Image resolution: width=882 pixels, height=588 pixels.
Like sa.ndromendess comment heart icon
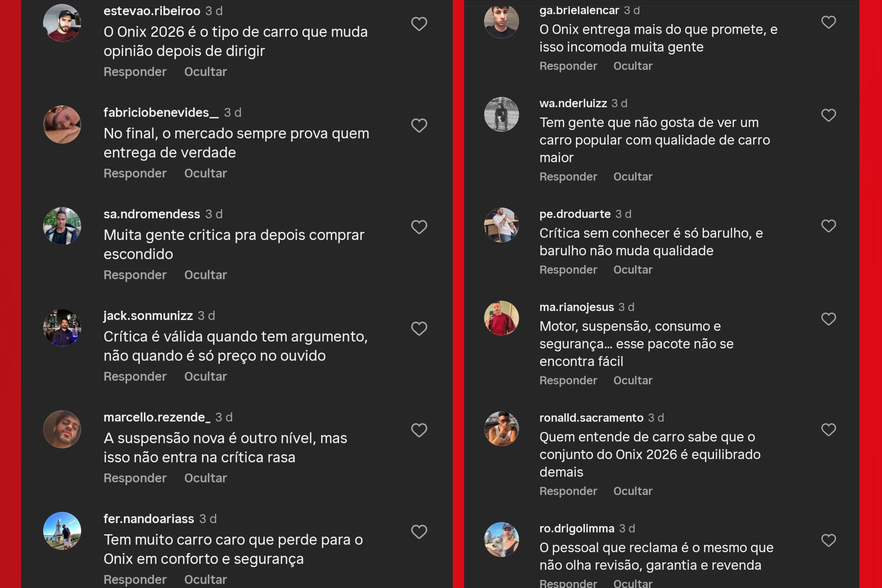pos(419,227)
